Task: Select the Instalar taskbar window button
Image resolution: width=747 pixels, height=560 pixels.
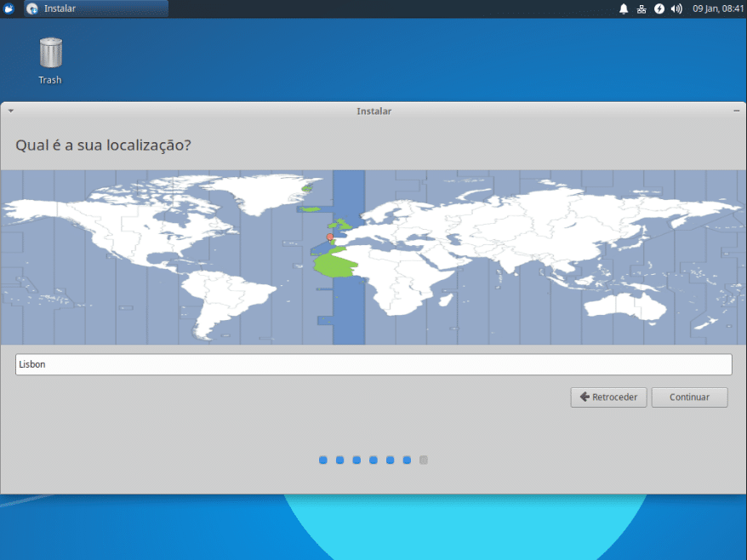Action: click(96, 9)
